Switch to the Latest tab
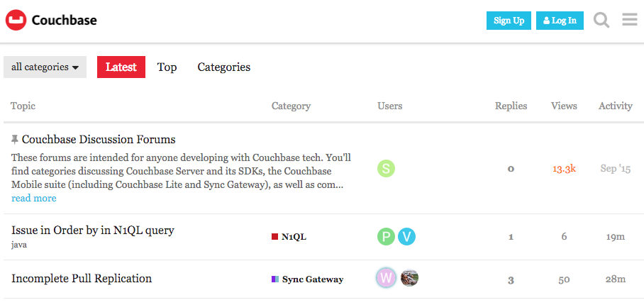This screenshot has width=644, height=305. 121,67
